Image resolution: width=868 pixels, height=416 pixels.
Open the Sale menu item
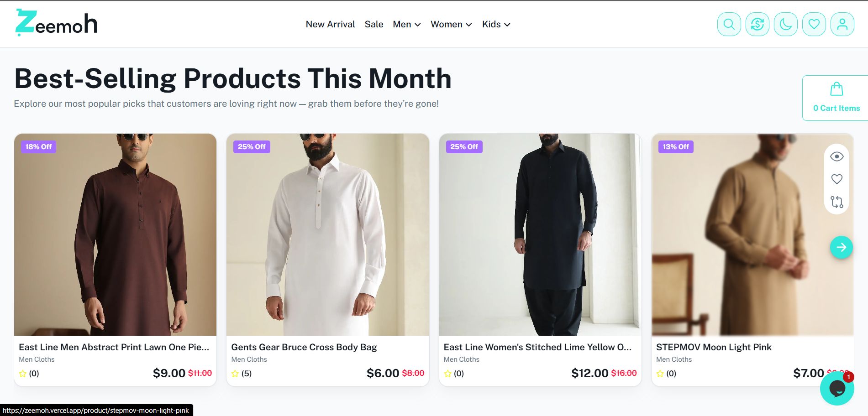click(374, 24)
